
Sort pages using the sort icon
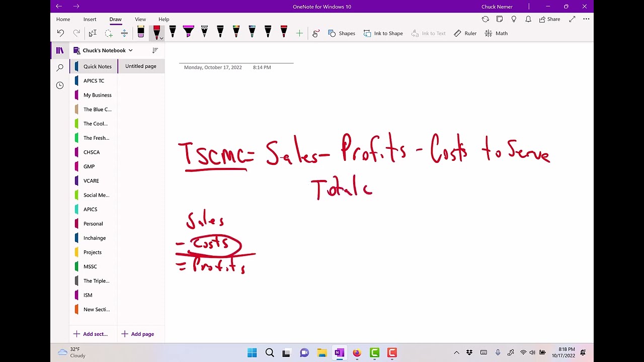pos(155,50)
